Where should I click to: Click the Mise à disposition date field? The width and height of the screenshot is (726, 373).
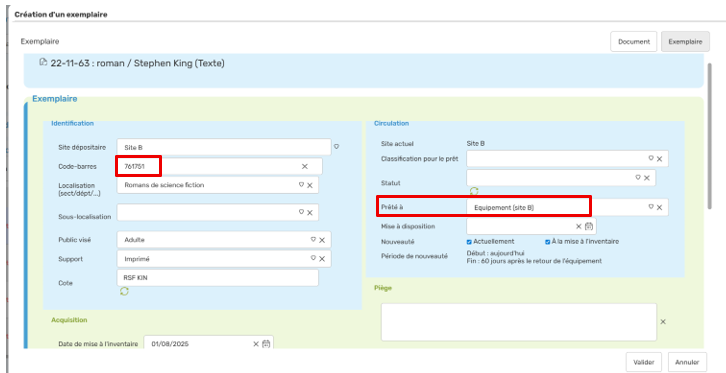531,227
